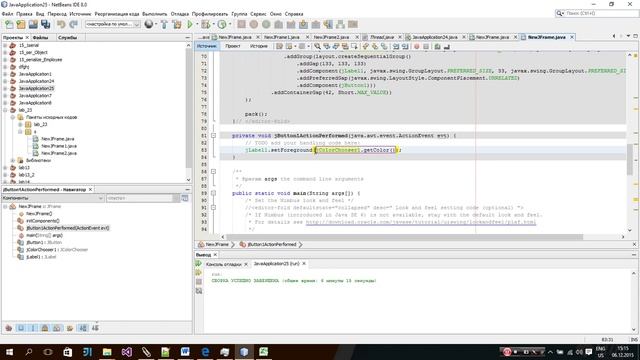Open Компоненты dropdown in Navigator
Viewport: 640px width, 360px height.
pyautogui.click(x=53, y=198)
